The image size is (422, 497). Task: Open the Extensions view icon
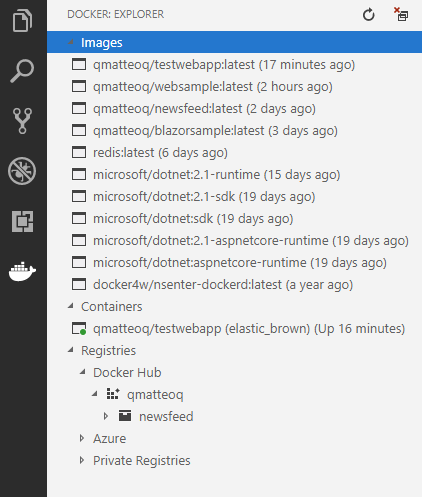click(x=22, y=221)
